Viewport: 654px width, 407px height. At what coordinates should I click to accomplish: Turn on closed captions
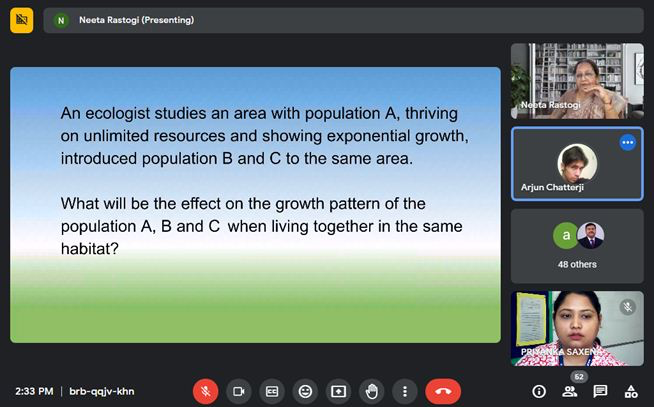tap(271, 391)
